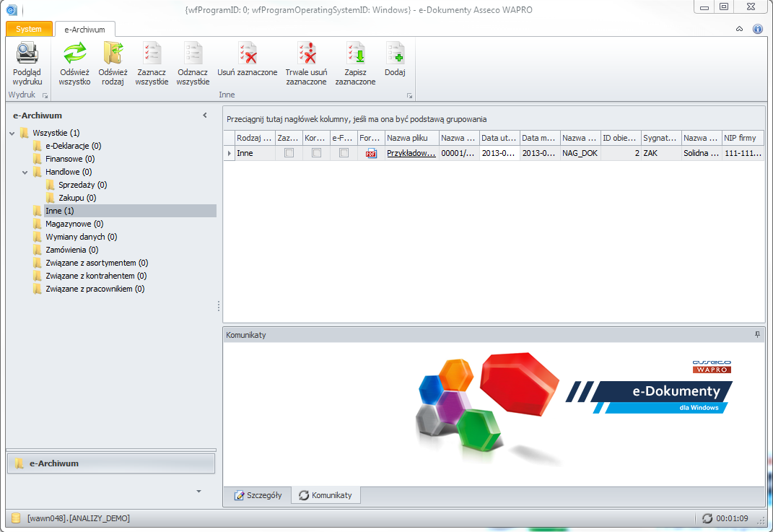Sort by the NIP firmy column header

[743, 138]
